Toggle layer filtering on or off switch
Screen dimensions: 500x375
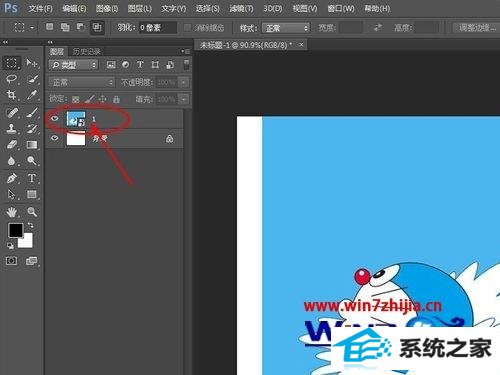(x=186, y=64)
